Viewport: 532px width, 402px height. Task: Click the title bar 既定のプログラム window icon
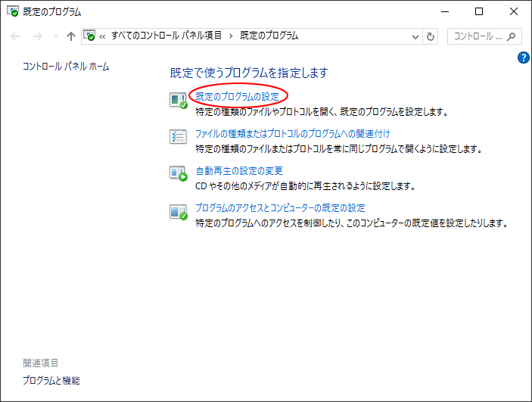tap(13, 11)
